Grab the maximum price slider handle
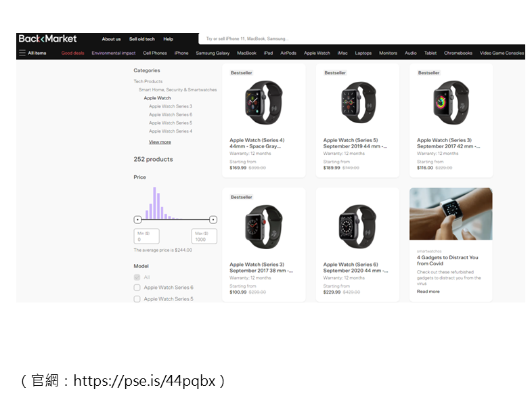The image size is (532, 400). tap(213, 220)
